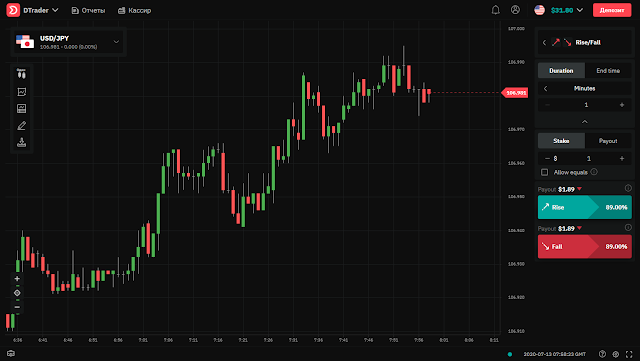Click the 106.981 current price marker
The width and height of the screenshot is (640, 361).
515,93
